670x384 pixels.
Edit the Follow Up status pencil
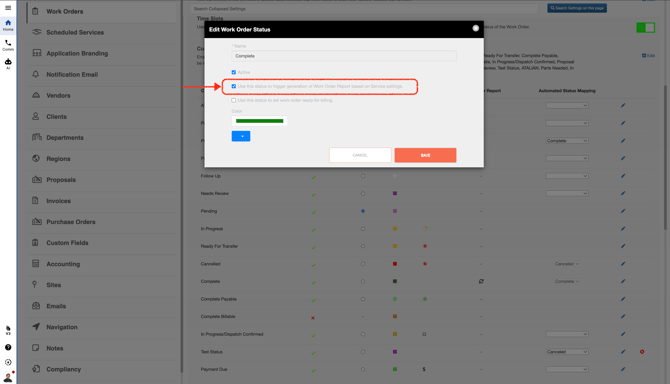click(x=623, y=176)
